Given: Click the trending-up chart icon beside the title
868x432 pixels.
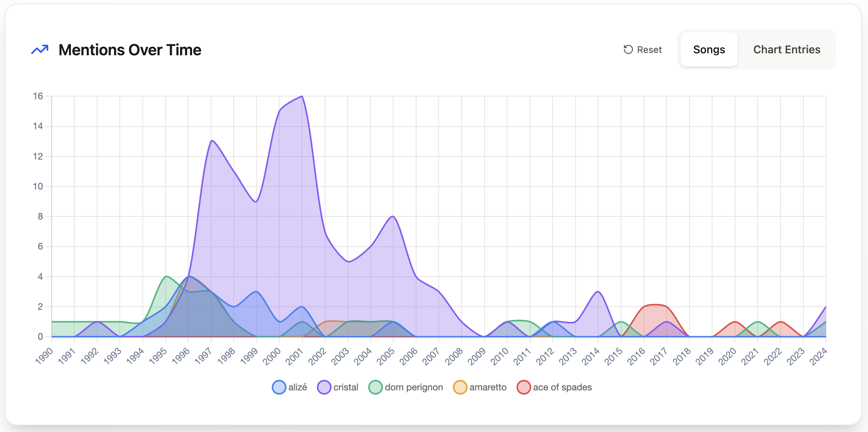Looking at the screenshot, I should pos(40,50).
